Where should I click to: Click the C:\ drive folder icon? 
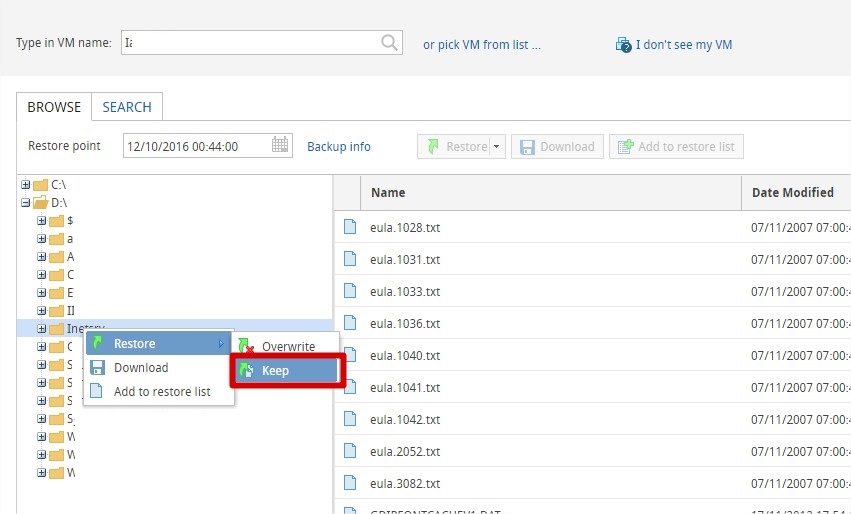(40, 185)
